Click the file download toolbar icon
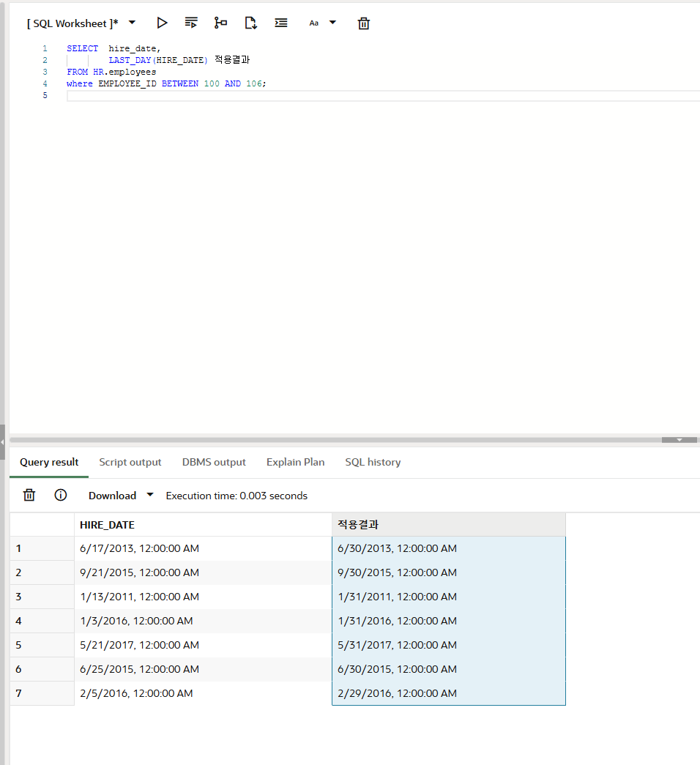This screenshot has height=765, width=700. (x=250, y=23)
